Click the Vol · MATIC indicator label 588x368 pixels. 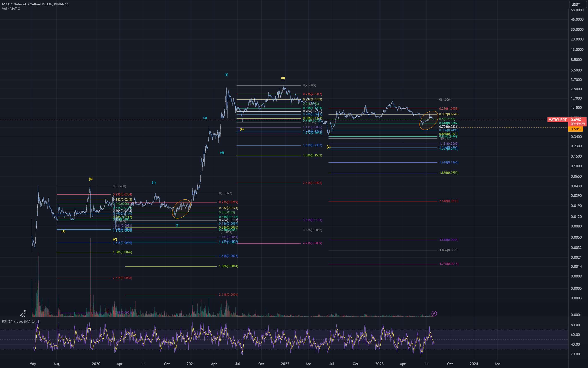[11, 8]
